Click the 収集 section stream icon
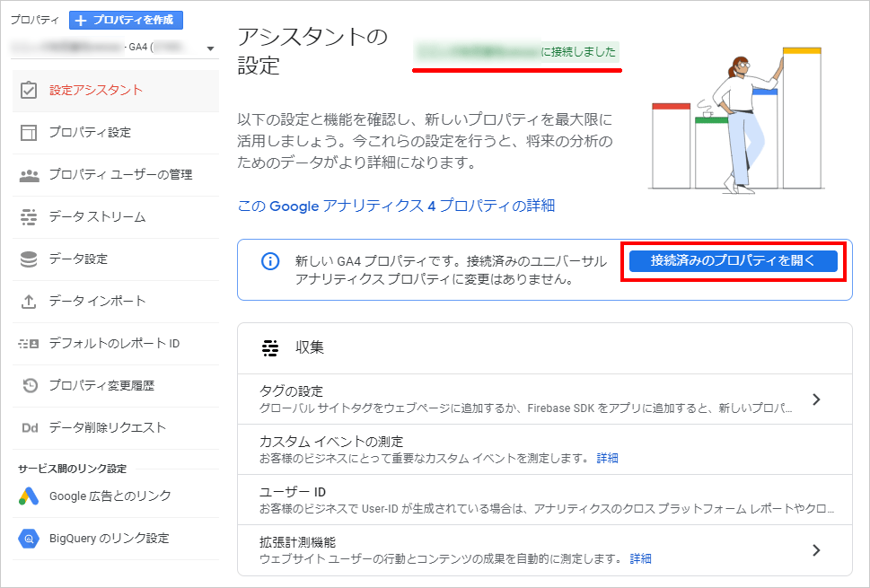 tap(270, 347)
